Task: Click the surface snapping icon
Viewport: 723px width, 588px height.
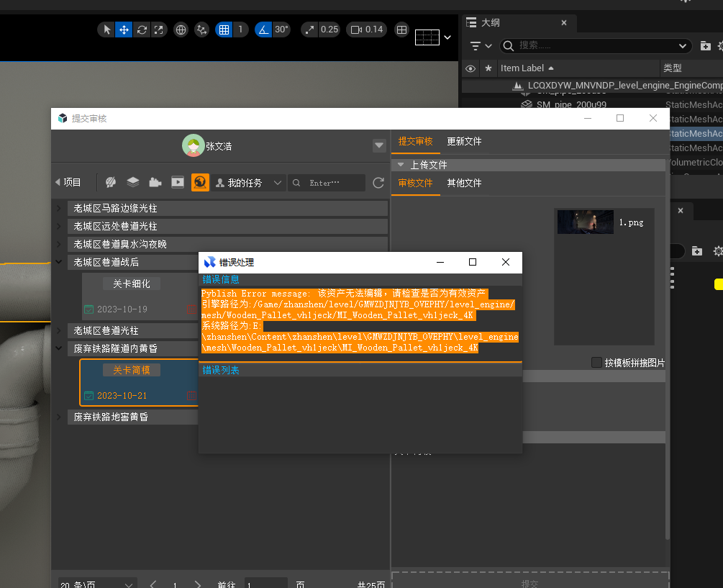Action: tap(201, 30)
